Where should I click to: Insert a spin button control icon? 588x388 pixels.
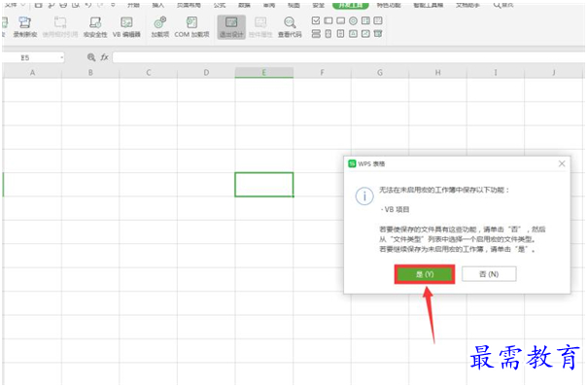329,34
